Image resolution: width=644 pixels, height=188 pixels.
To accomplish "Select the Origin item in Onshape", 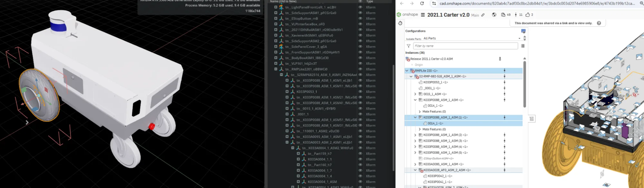I will 418,65.
